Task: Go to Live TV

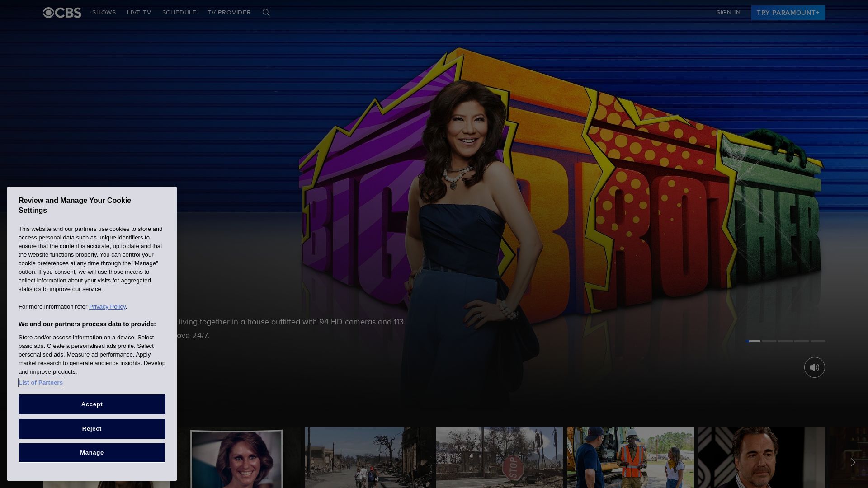Action: click(139, 13)
